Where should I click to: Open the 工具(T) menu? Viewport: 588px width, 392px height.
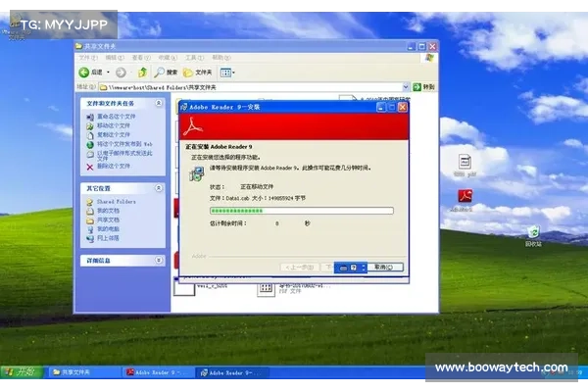tap(194, 58)
